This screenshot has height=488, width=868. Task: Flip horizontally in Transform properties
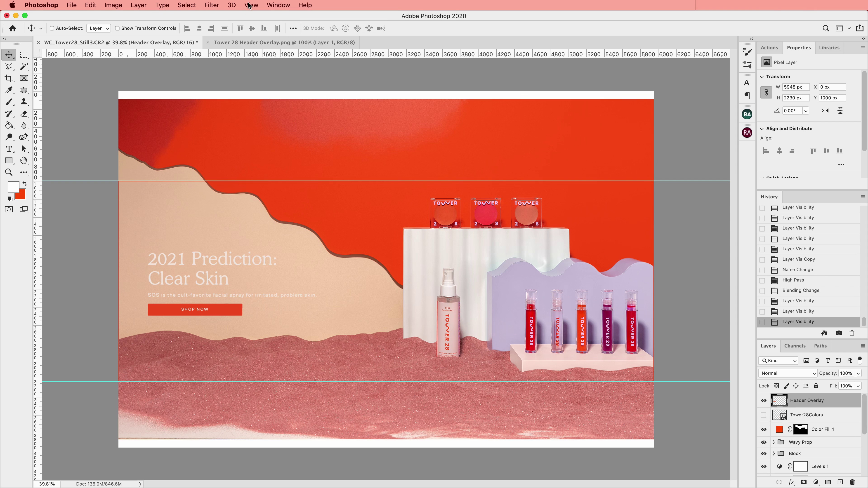pos(825,111)
